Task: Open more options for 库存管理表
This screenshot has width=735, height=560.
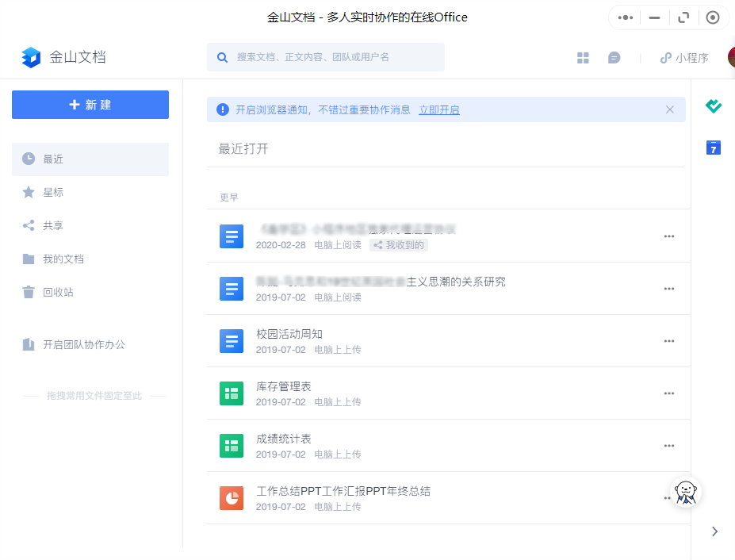Action: pyautogui.click(x=669, y=393)
